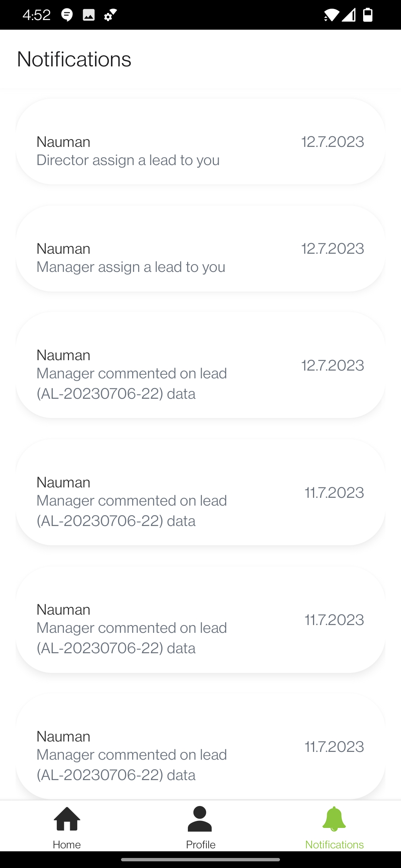Open first 11.7.2023 Manager commented notification

(x=200, y=492)
